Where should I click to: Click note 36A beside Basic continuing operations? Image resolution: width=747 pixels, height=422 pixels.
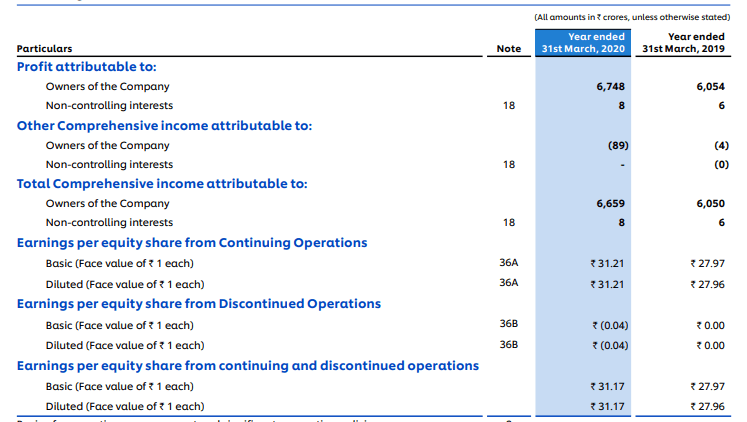click(x=508, y=263)
